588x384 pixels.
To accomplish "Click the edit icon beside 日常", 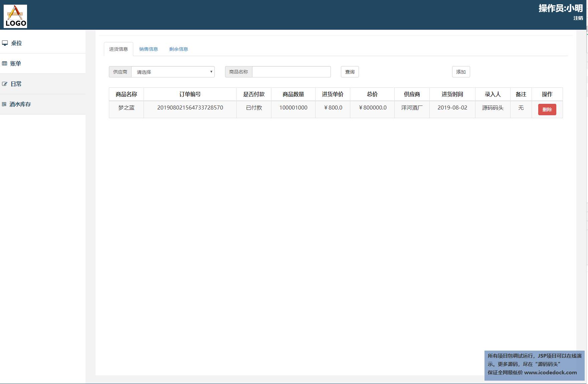I will tap(5, 84).
